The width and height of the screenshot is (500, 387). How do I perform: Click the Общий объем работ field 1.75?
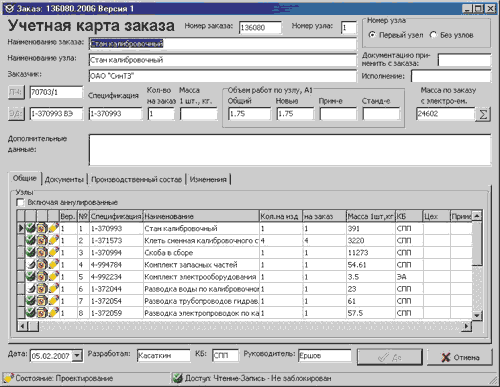click(x=249, y=114)
